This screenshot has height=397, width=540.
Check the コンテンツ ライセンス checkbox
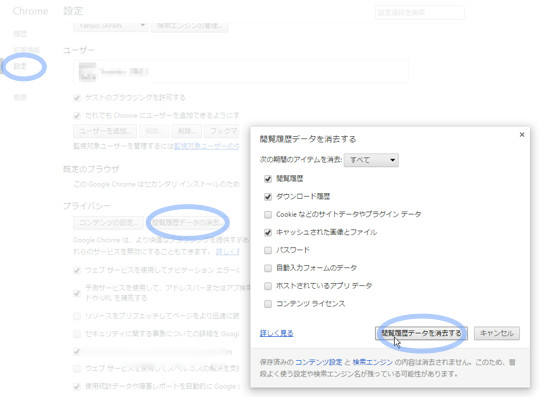(268, 304)
